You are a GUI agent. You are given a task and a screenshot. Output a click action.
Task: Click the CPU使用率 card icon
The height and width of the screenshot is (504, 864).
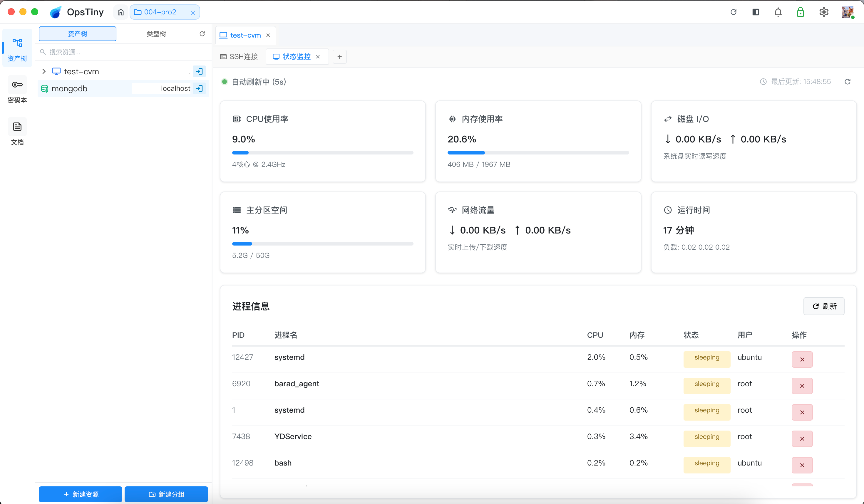(x=237, y=119)
